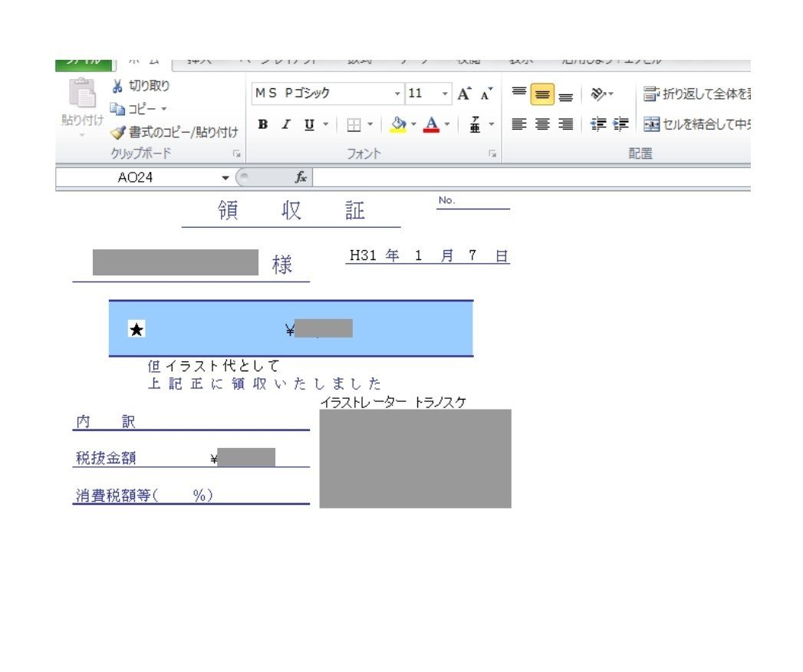Toggle middle vertical align (highlighted)

tap(542, 94)
